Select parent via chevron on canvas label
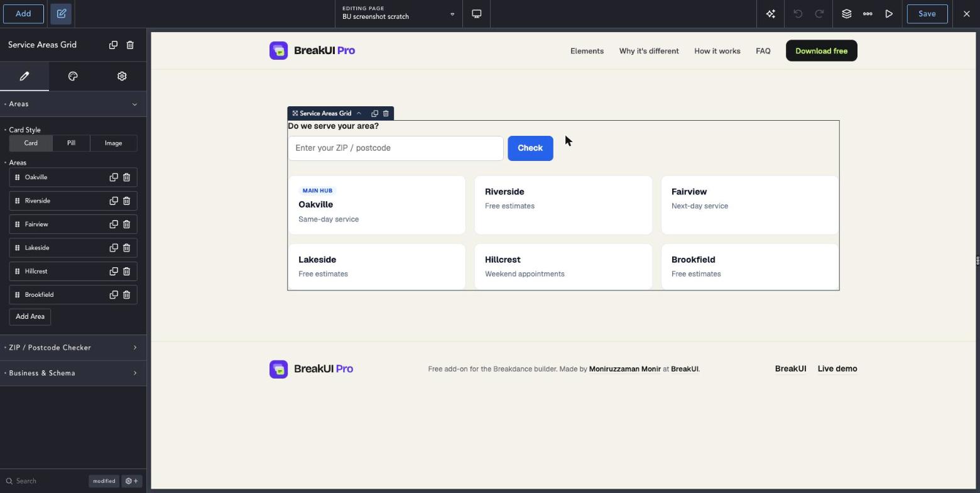The width and height of the screenshot is (980, 493). click(x=359, y=114)
